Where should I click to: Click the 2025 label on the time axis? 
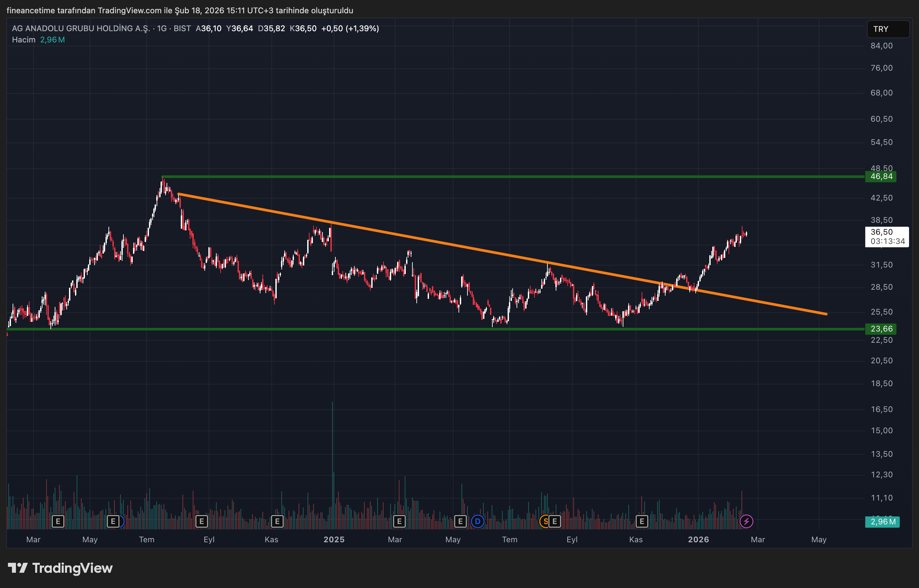334,540
